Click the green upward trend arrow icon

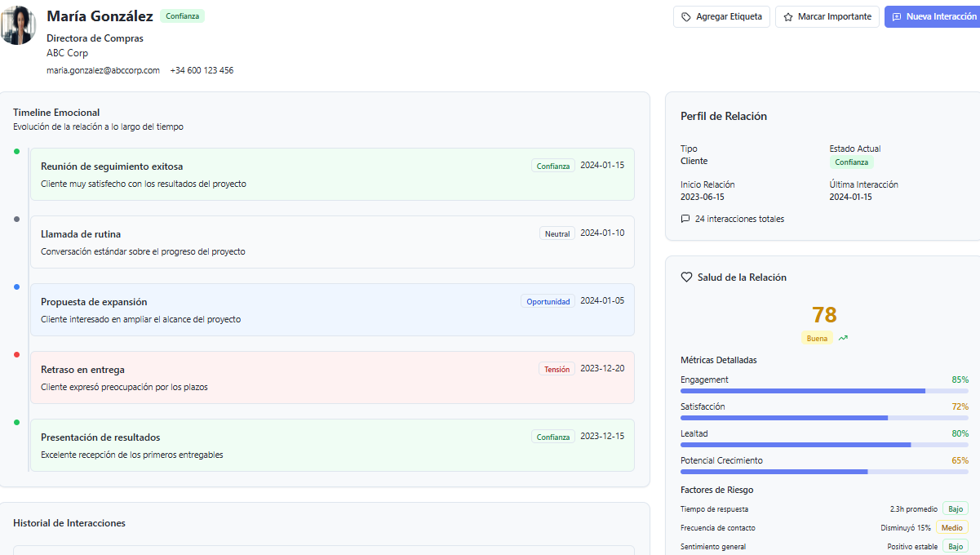click(843, 338)
